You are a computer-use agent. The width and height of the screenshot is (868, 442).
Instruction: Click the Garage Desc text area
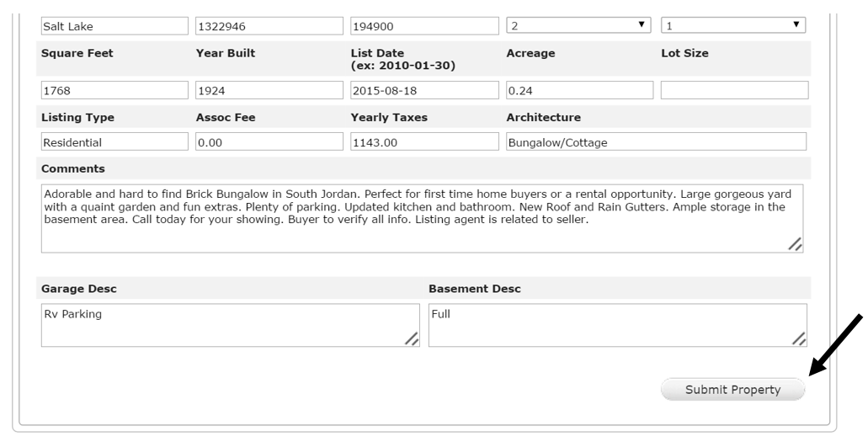[231, 325]
